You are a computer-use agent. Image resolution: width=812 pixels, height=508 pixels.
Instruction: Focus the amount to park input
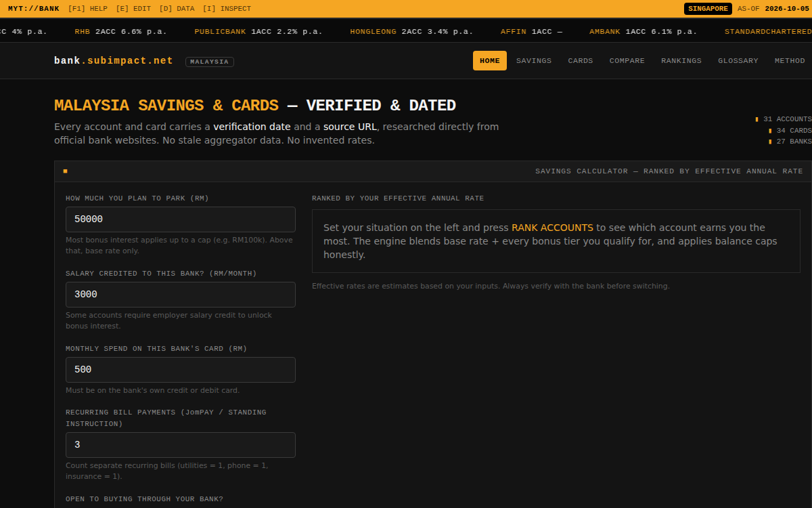click(x=181, y=219)
